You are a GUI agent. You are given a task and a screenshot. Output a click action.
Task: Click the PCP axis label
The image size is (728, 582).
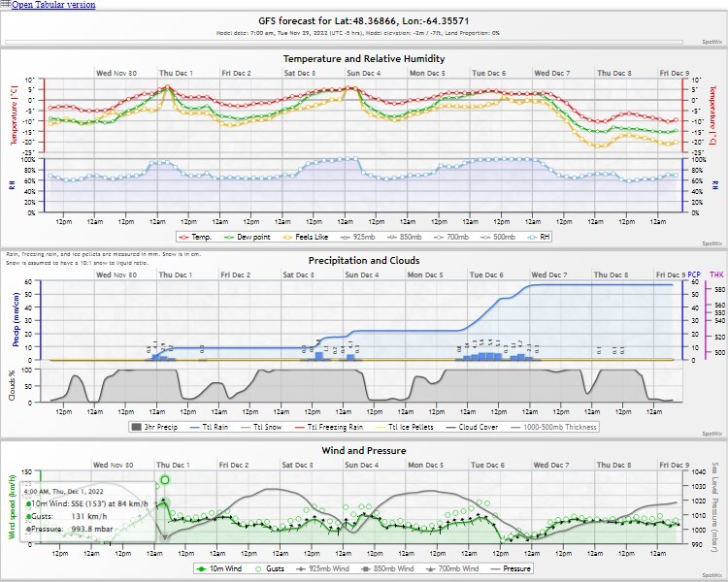(x=694, y=275)
